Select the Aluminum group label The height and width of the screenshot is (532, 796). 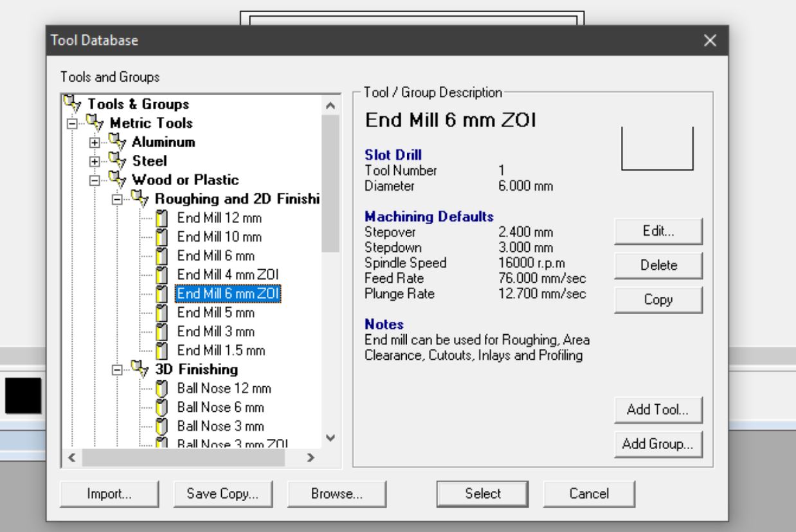pos(164,141)
